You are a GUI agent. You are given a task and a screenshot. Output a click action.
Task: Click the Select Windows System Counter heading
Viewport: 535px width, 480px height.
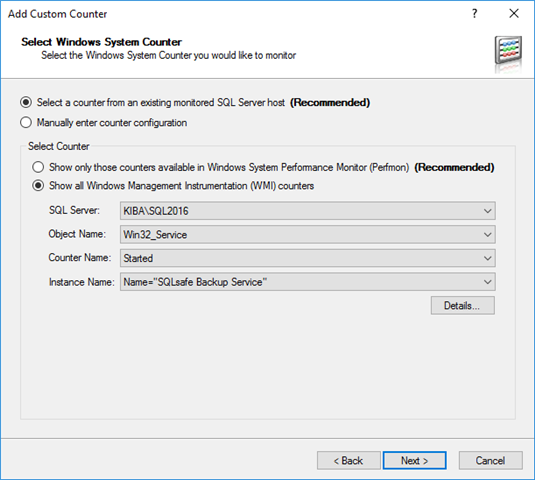(101, 42)
